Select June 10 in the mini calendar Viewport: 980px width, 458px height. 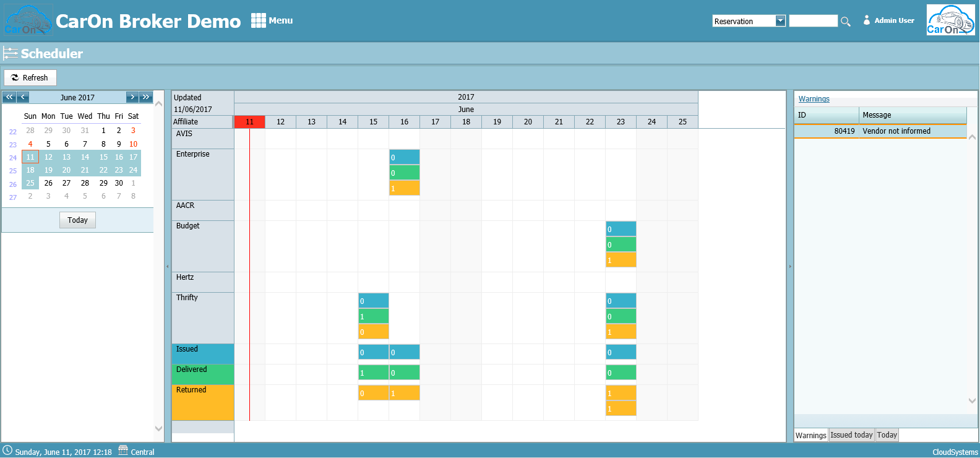pos(133,144)
